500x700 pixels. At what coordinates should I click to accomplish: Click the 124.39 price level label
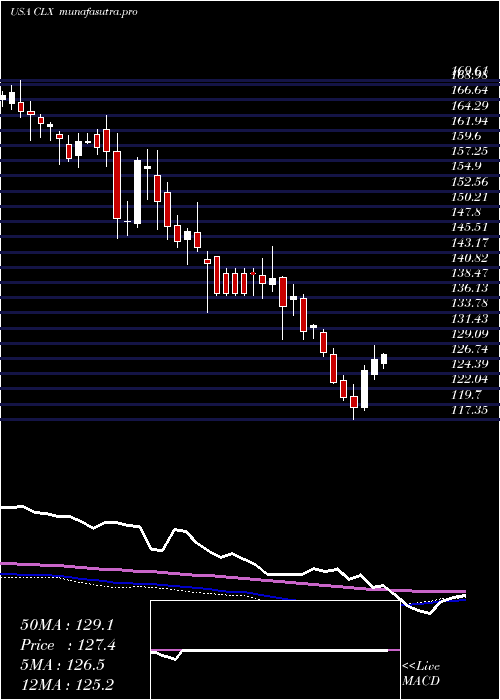[470, 364]
